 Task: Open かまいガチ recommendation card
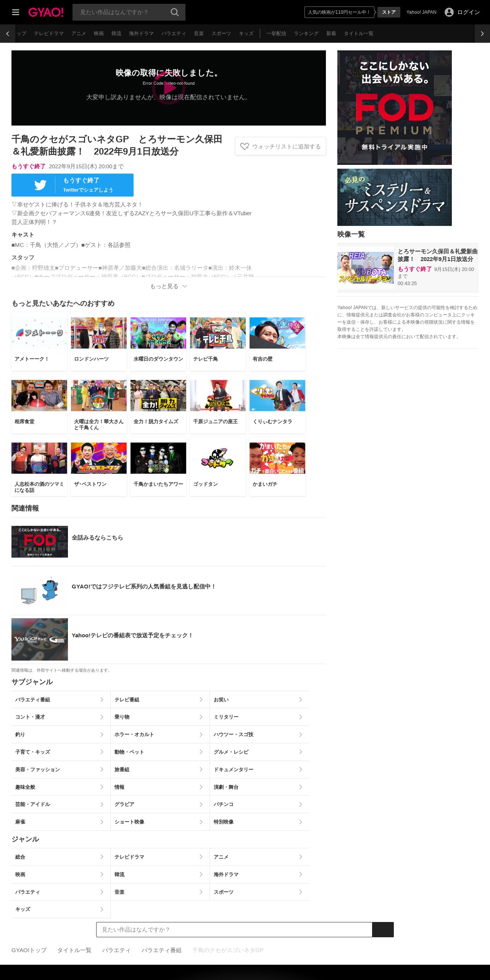[277, 467]
